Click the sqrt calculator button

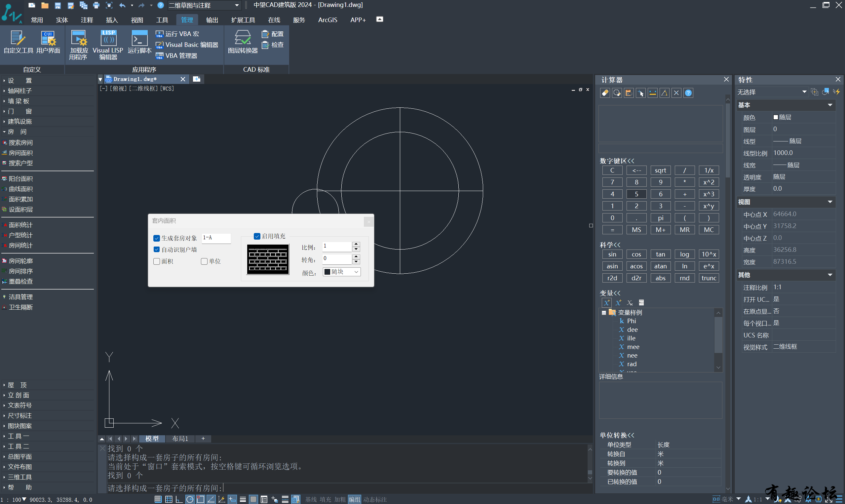pos(660,171)
